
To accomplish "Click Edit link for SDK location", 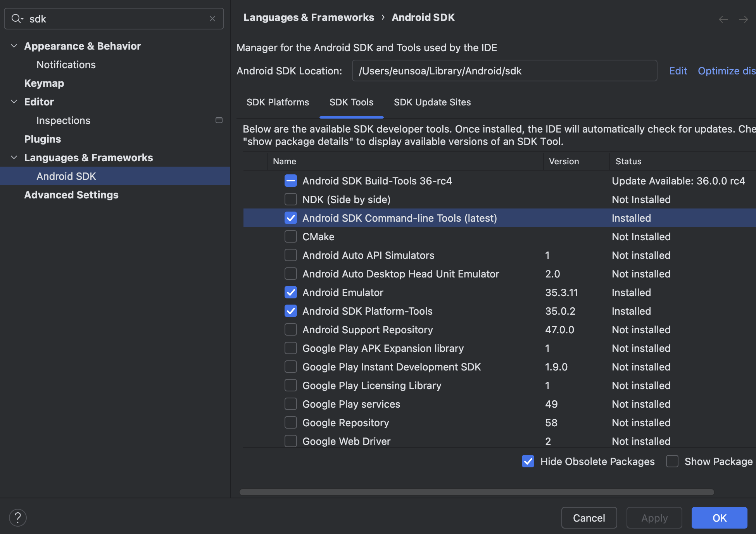I will [x=678, y=71].
